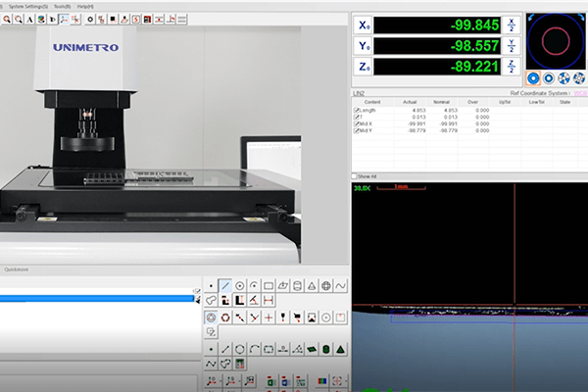
Task: Select the Arc construct tool
Action: [x=254, y=348]
